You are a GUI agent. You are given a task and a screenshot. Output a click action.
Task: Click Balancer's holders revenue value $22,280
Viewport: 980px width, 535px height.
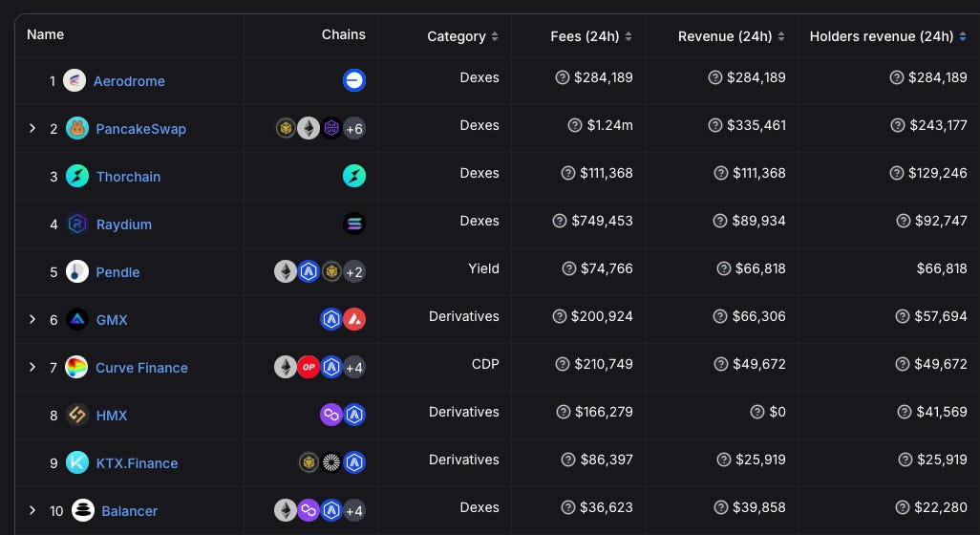coord(941,507)
